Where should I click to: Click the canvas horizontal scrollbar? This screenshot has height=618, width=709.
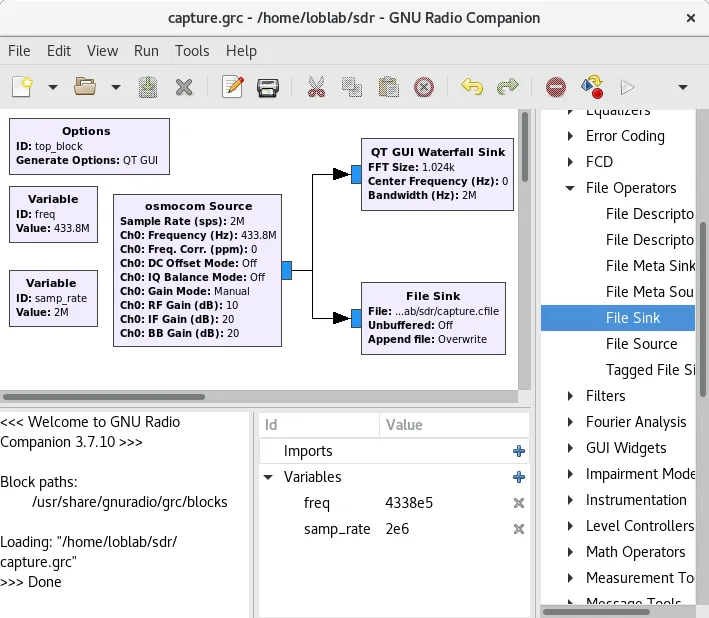[104, 397]
